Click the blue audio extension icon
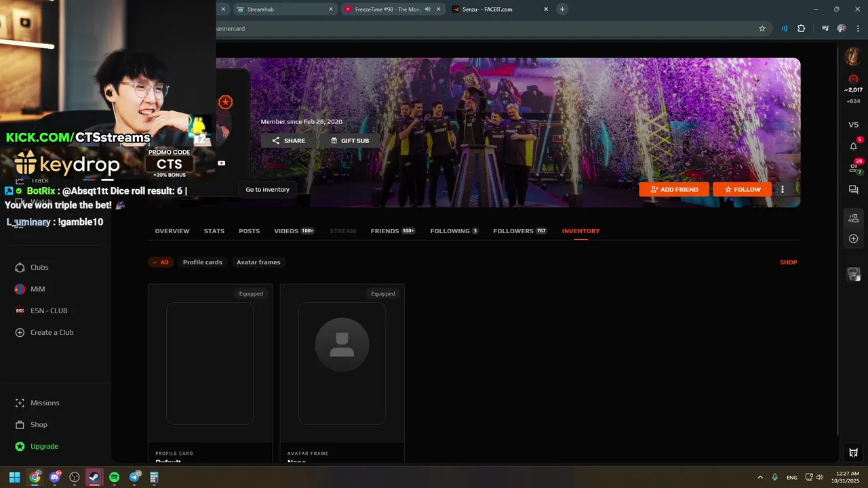868x488 pixels. (x=785, y=28)
